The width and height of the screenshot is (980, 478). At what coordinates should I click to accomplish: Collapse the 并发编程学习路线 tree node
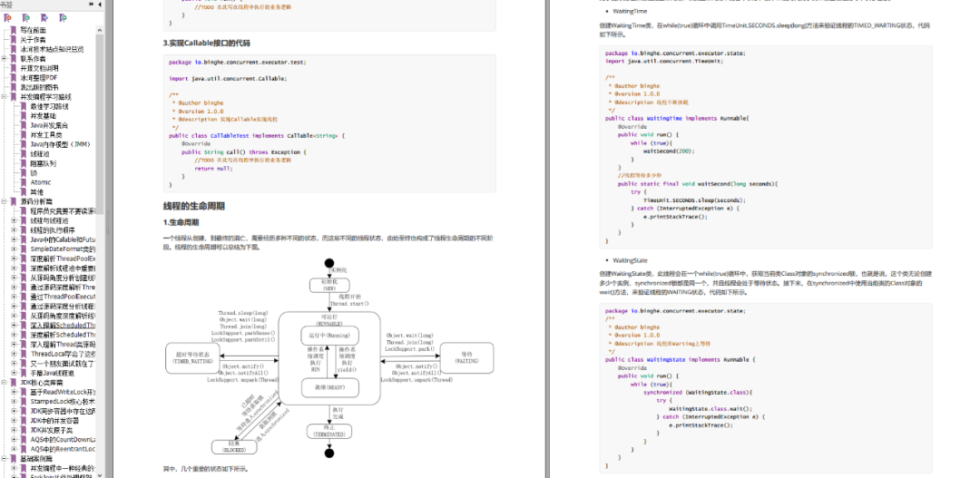(4, 96)
